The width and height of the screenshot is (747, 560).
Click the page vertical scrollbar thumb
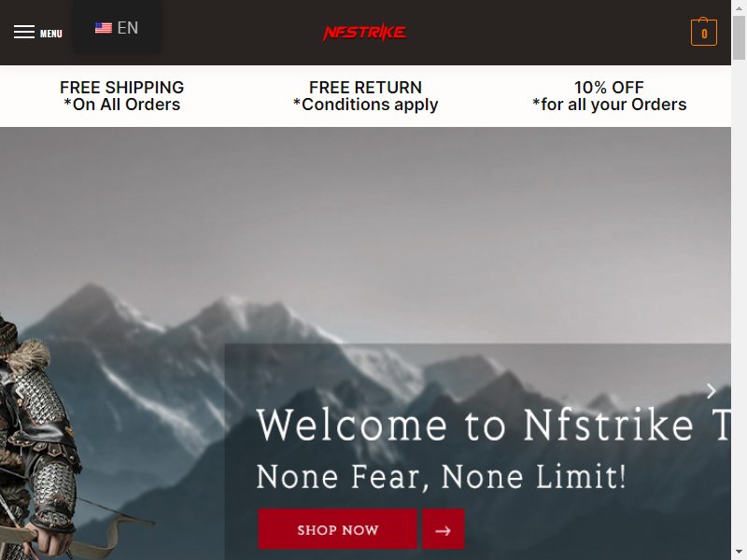[x=739, y=37]
